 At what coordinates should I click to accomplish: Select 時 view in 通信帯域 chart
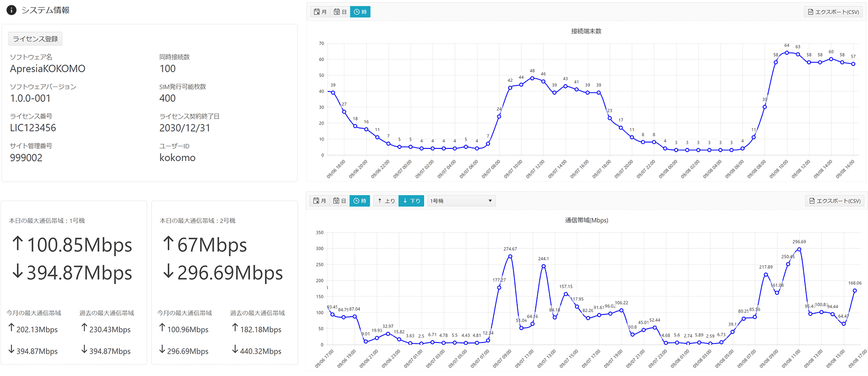point(360,201)
